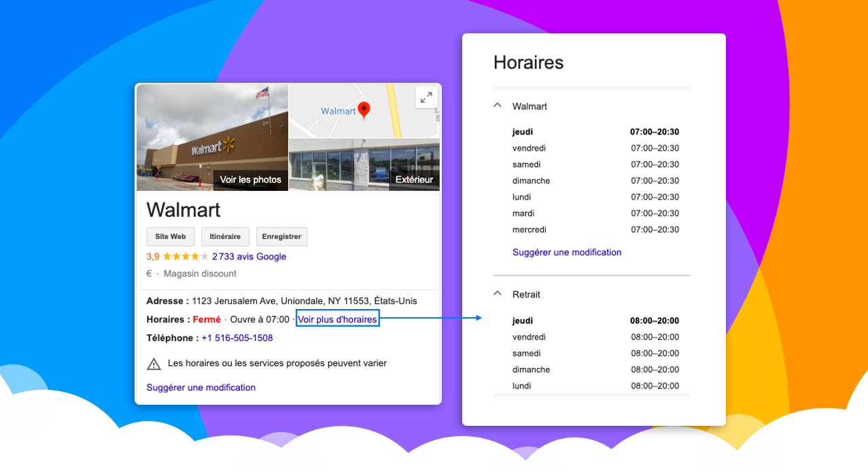
Task: Click the Itinéraire button
Action: click(x=225, y=236)
